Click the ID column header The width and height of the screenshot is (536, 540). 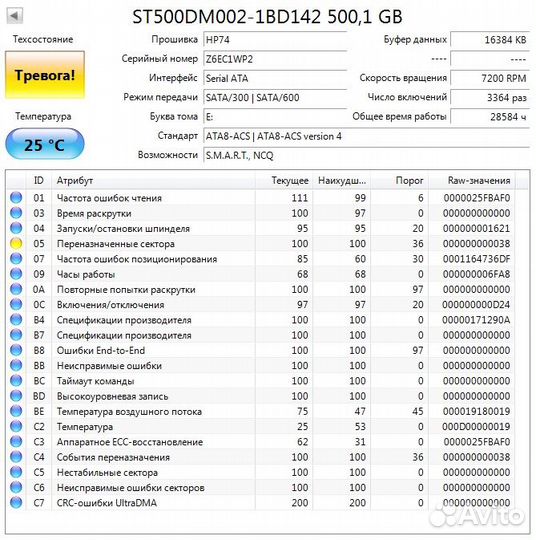(39, 180)
